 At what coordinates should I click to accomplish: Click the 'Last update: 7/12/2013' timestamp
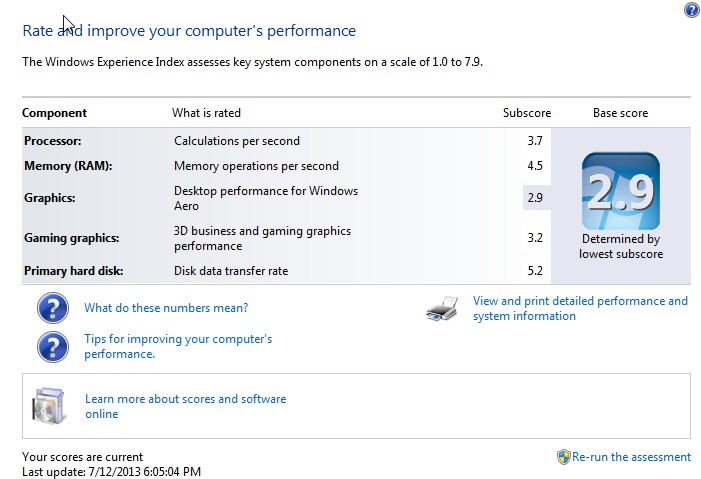pos(111,471)
